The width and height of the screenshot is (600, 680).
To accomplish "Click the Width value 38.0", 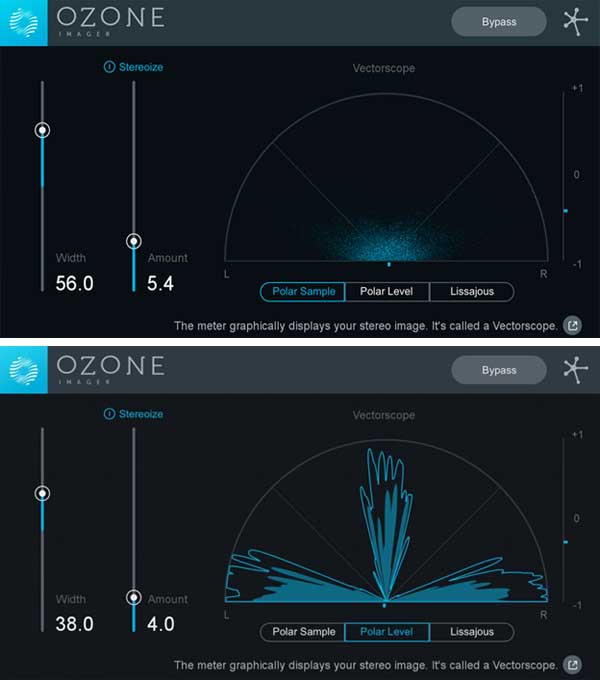I will [75, 624].
